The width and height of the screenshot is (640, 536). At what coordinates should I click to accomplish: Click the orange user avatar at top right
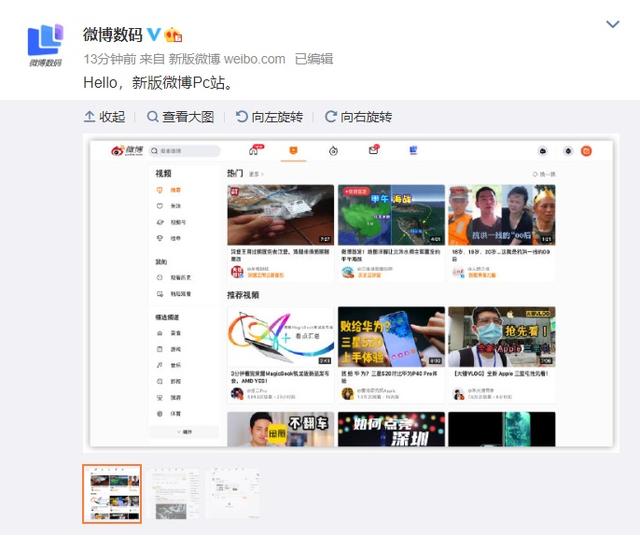586,151
